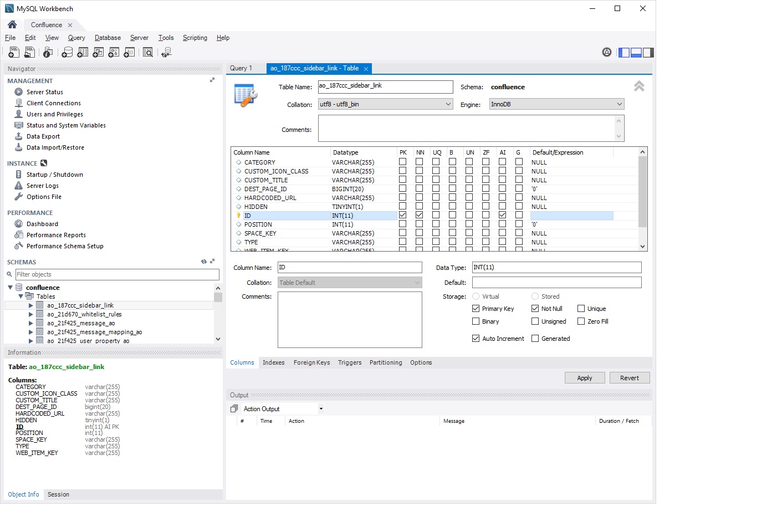Switch to the Query 1 tab
This screenshot has width=777, height=532.
[241, 68]
